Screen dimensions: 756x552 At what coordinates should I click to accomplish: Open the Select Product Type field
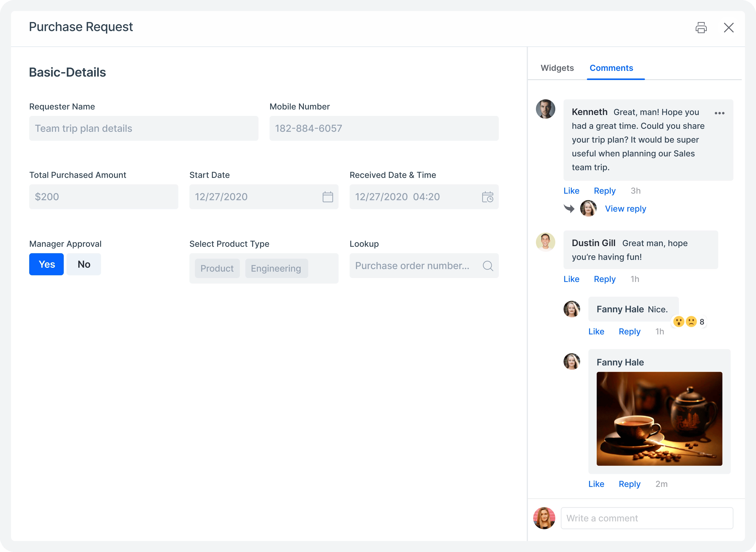pos(264,268)
